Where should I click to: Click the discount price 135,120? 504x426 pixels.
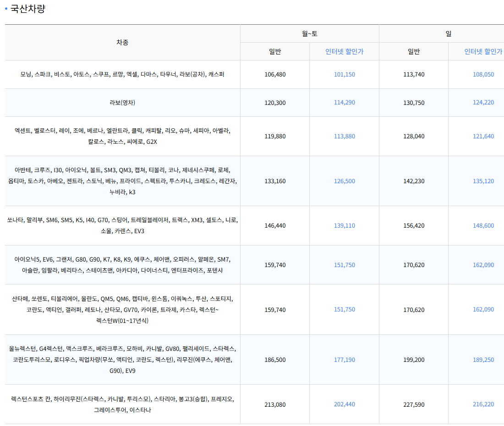(483, 181)
